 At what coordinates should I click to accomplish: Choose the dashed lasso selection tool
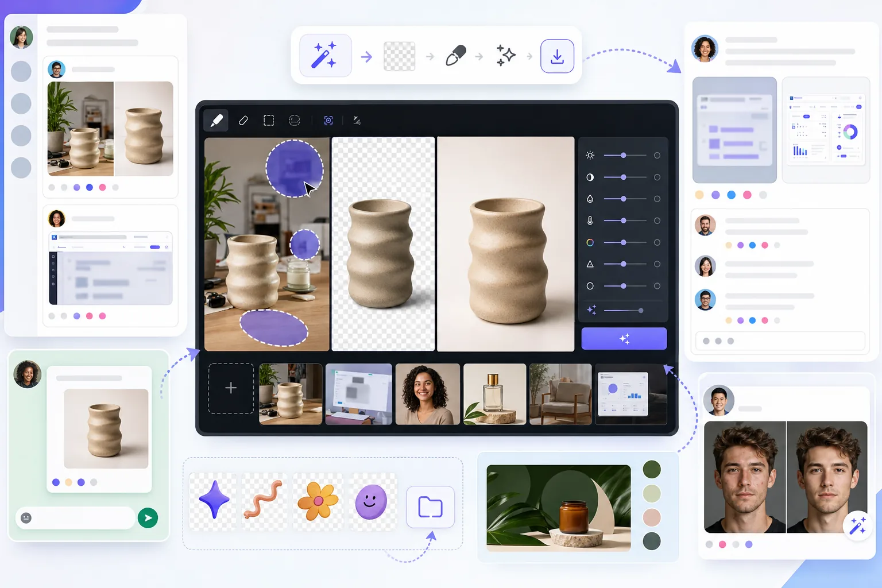tap(295, 121)
